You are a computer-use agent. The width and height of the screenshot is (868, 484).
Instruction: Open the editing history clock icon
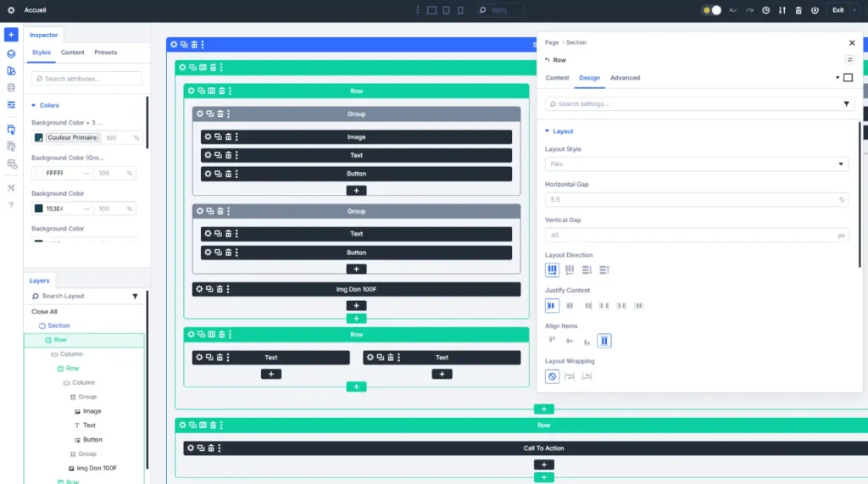[766, 10]
